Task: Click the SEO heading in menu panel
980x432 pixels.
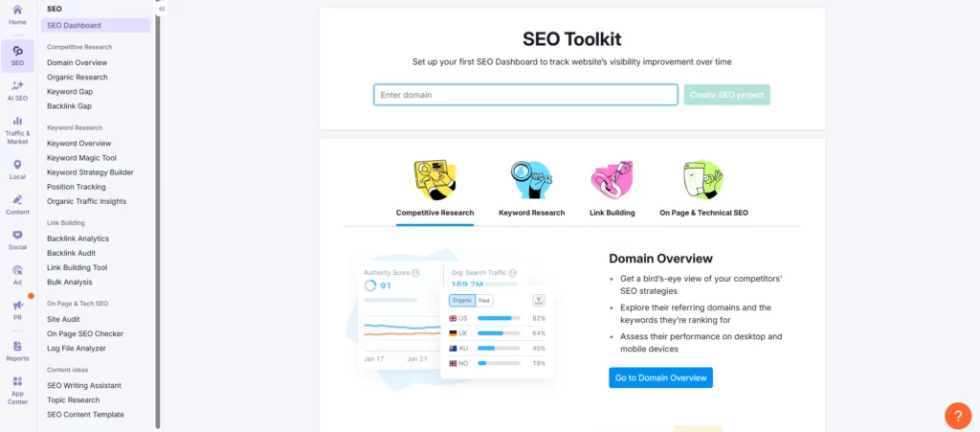Action: (55, 9)
